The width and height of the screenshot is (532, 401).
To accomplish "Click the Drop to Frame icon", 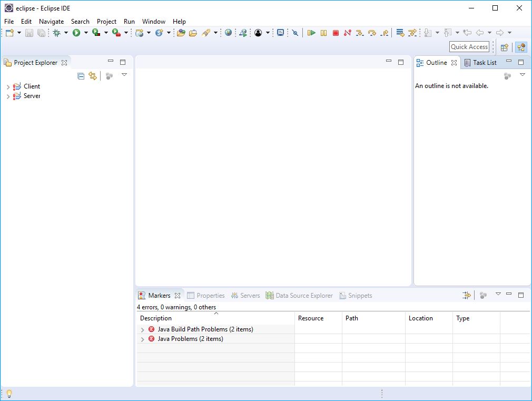I will [x=400, y=33].
